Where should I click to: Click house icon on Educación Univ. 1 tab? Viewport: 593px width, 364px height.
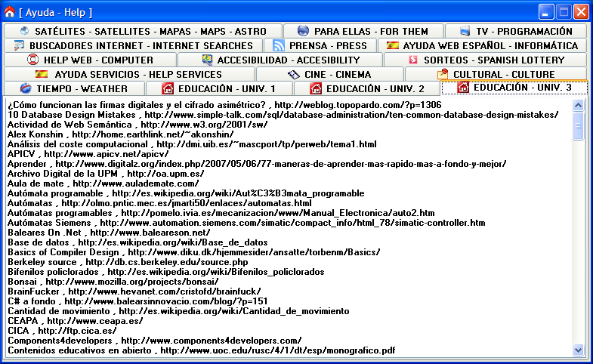pos(168,88)
